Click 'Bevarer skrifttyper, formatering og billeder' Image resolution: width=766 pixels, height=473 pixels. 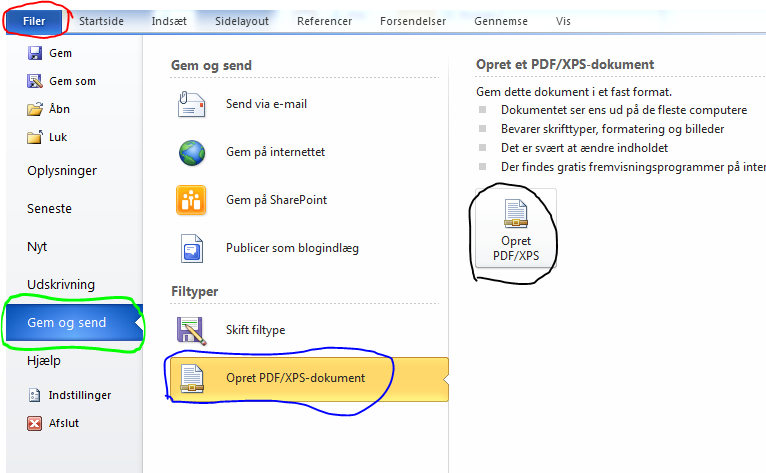pos(613,129)
